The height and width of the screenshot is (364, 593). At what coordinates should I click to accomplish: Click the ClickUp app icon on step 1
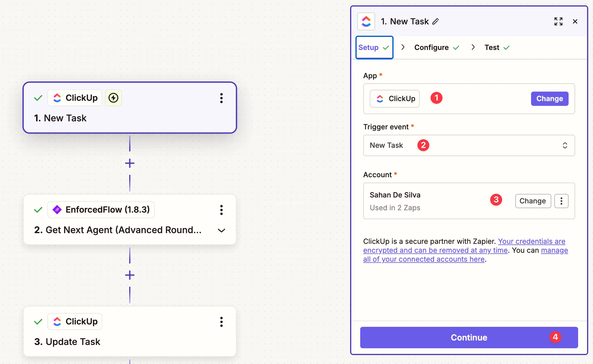[57, 98]
